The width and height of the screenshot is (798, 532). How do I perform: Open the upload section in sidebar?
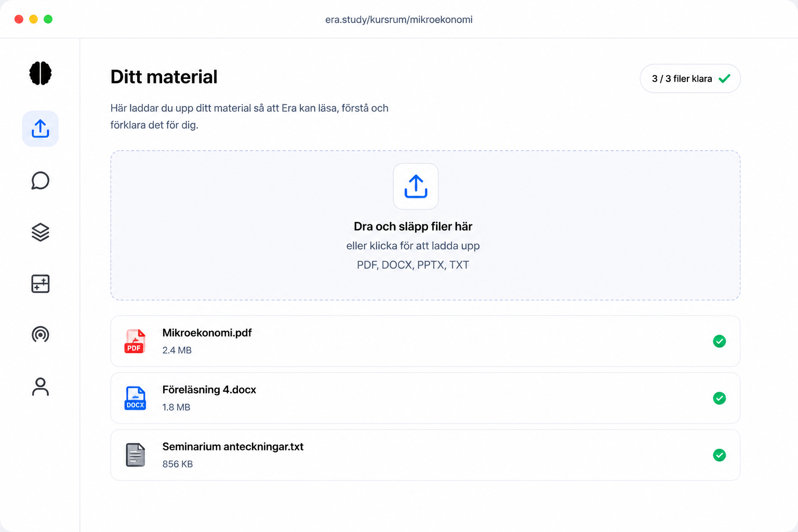(41, 128)
